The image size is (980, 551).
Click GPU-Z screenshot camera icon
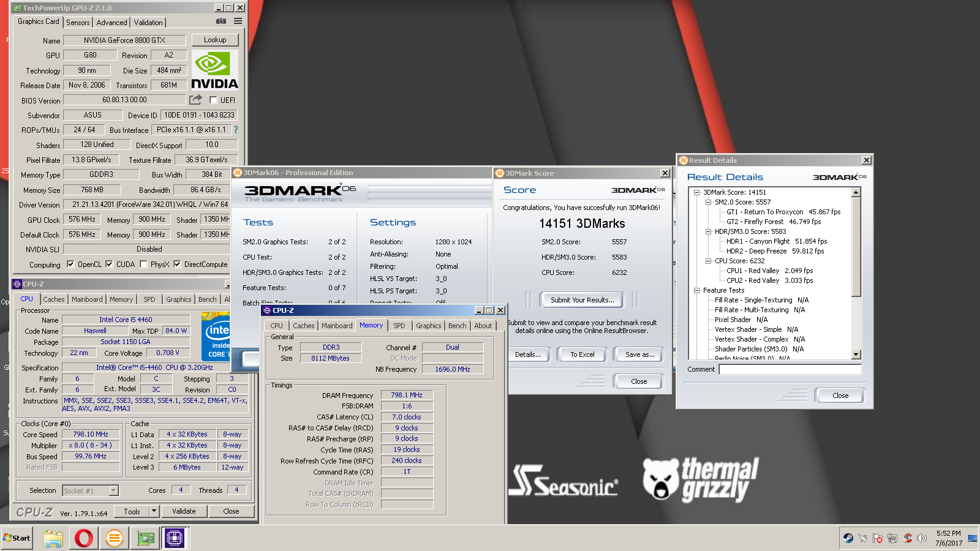(221, 21)
